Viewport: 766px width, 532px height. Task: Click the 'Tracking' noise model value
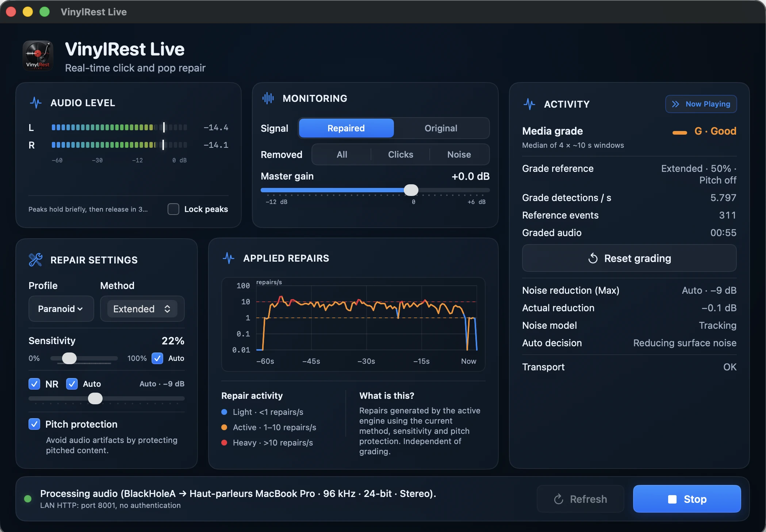(717, 325)
